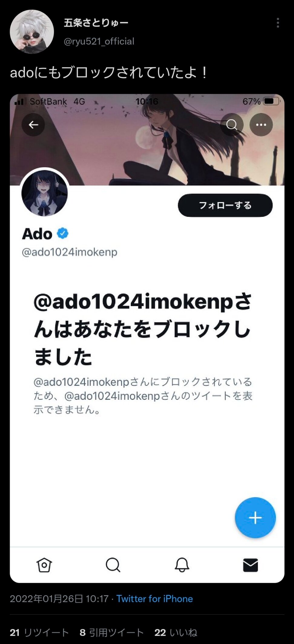Open the Twitter for iPhone link
294x644 pixels.
pyautogui.click(x=155, y=599)
